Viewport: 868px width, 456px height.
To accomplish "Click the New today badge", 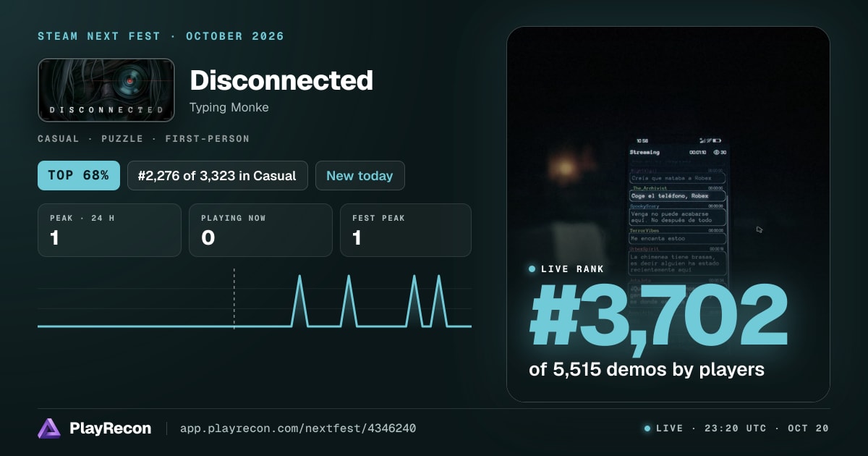I will pos(359,175).
